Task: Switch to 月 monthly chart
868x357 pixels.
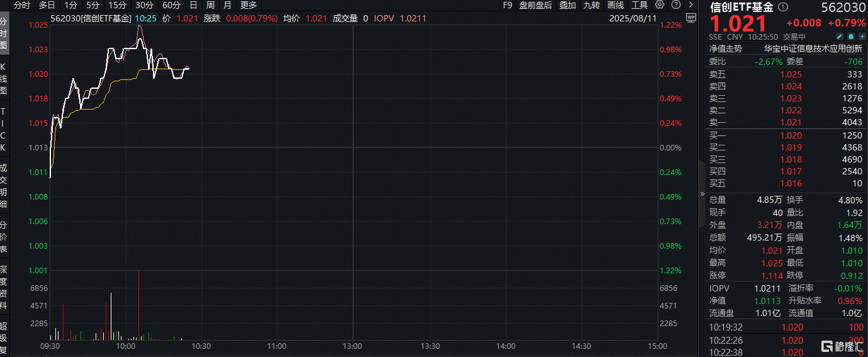Action: (227, 5)
